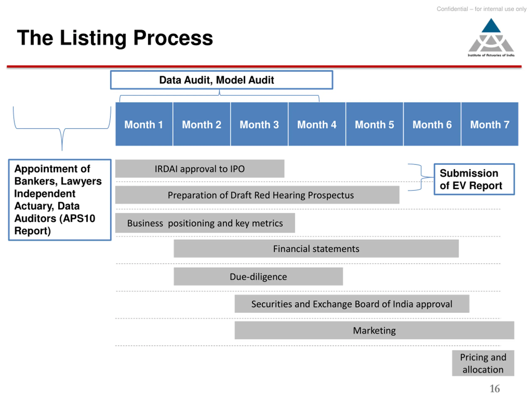532x399 pixels.
Task: Click The Listing Process title
Action: coord(115,38)
